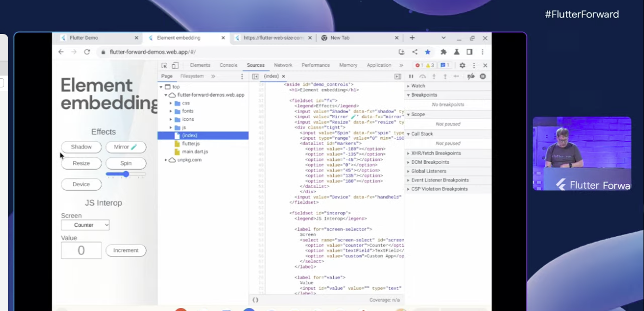Viewport: 644px width, 311px height.
Task: Reload the page
Action: [87, 52]
